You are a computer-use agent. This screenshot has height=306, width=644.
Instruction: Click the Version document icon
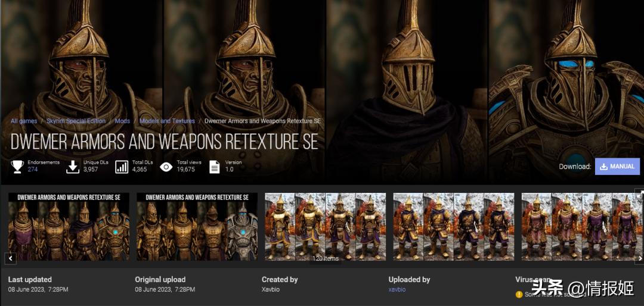(x=215, y=167)
